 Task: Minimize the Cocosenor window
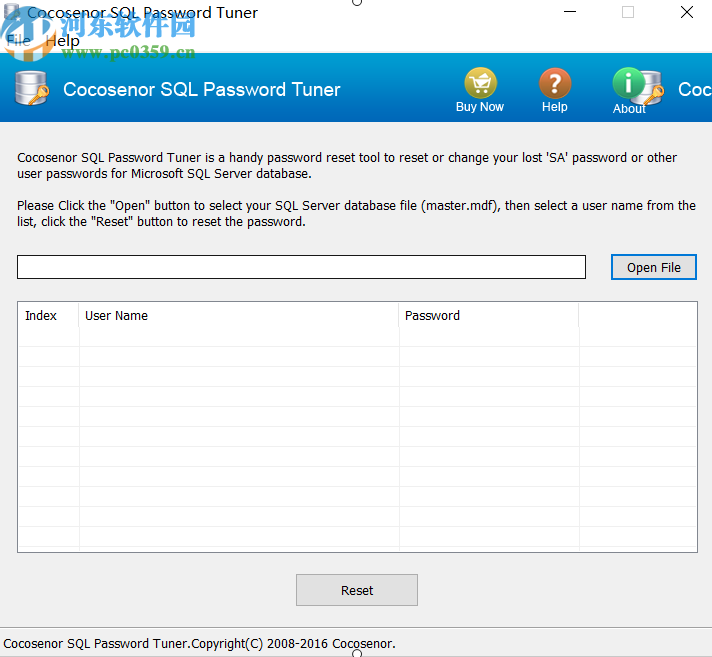coord(570,12)
